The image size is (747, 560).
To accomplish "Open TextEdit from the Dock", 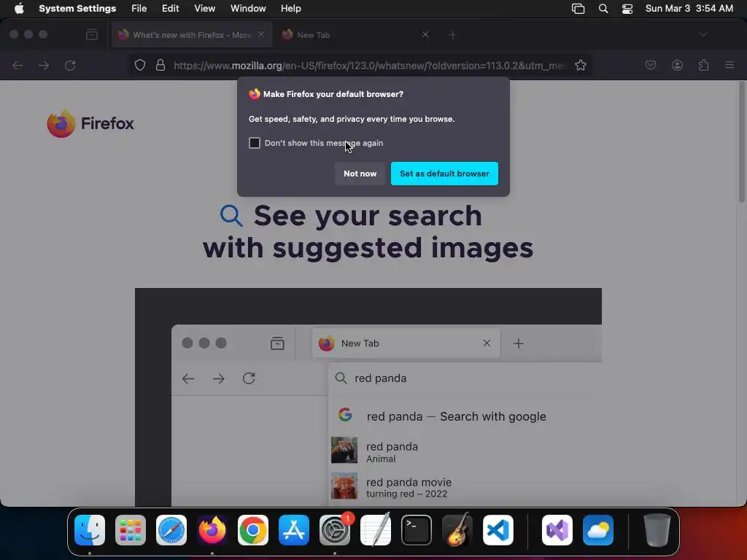I will [x=376, y=530].
